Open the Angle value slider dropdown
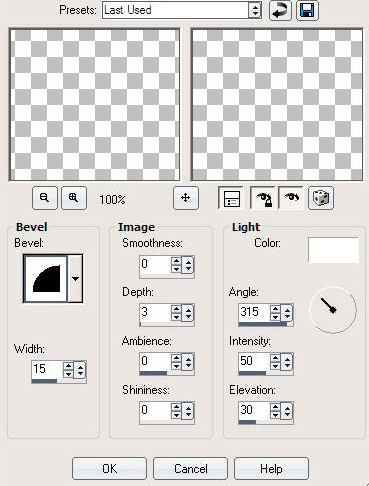 [287, 313]
